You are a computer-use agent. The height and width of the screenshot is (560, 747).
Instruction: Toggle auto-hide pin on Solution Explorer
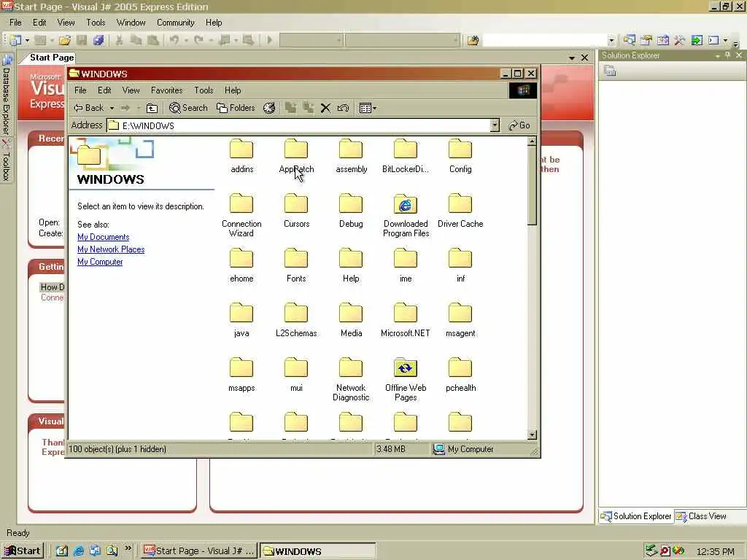728,55
